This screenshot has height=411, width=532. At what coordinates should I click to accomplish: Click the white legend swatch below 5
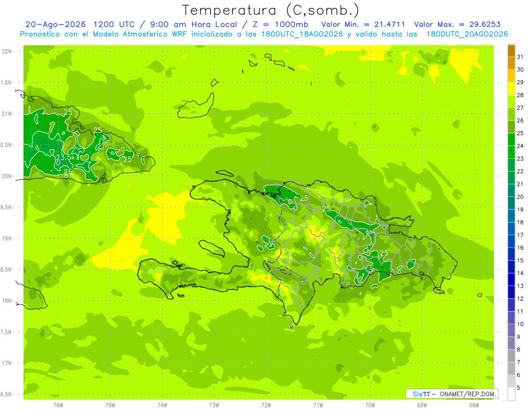pyautogui.click(x=511, y=394)
